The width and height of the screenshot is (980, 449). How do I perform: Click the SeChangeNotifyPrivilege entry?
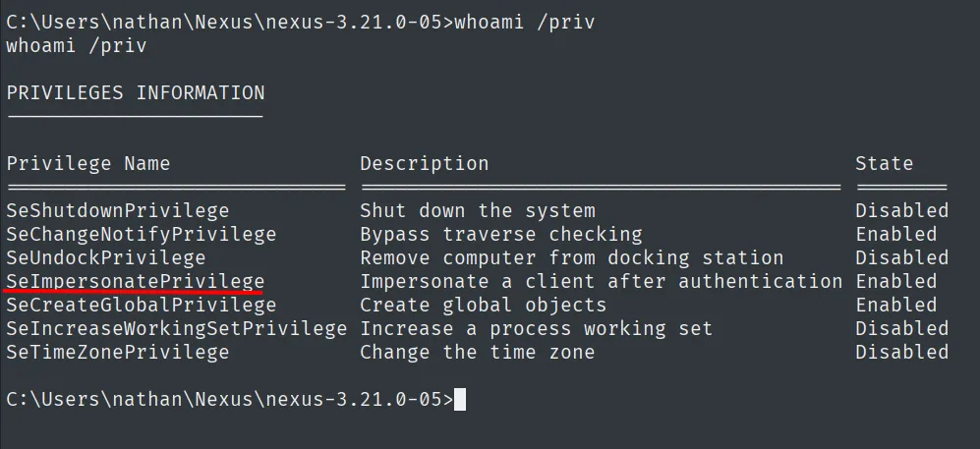[x=142, y=234]
